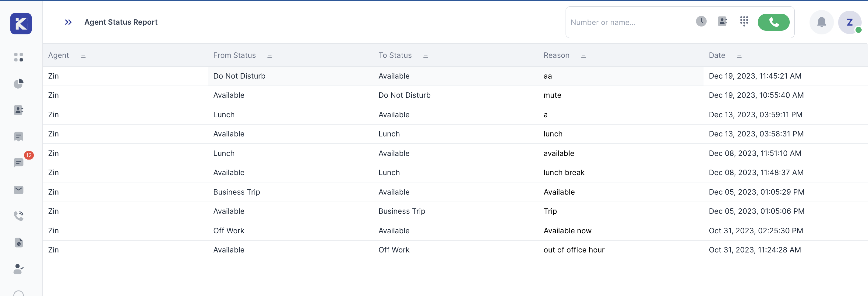This screenshot has height=296, width=868.
Task: Select the row with reason 'out of office hour'
Action: click(573, 250)
